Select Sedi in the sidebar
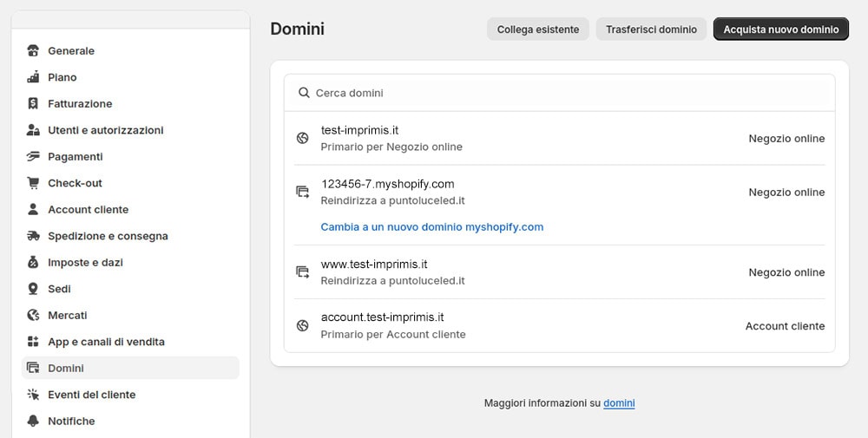This screenshot has height=438, width=868. pyautogui.click(x=130, y=289)
